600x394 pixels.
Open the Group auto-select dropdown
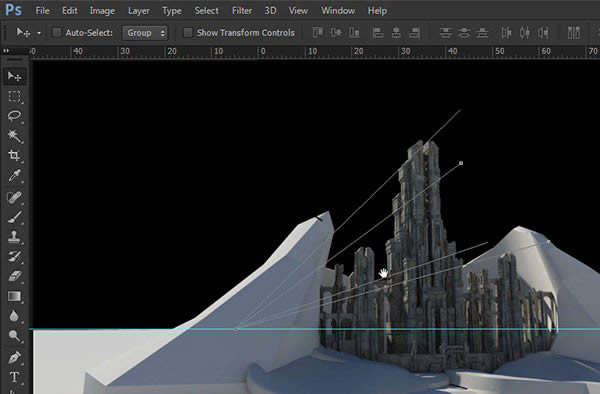coord(145,33)
